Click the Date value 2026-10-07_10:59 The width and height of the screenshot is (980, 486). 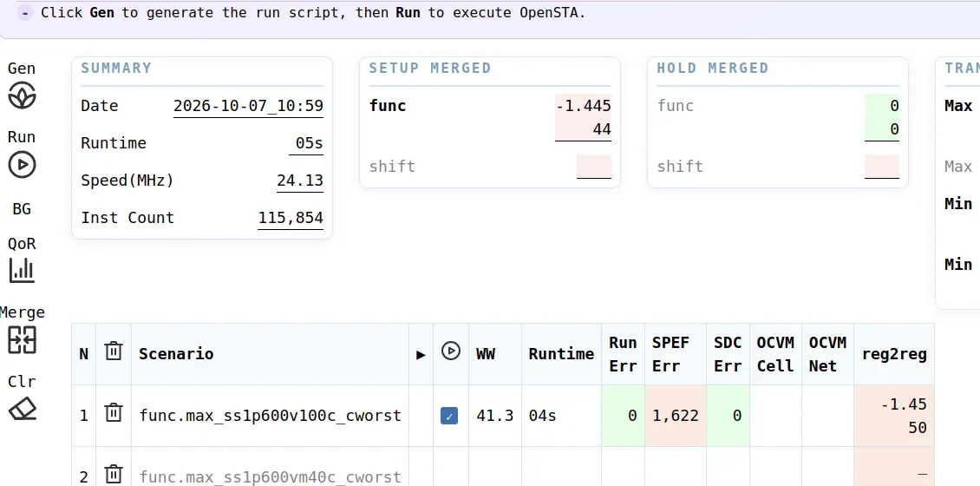tap(248, 106)
